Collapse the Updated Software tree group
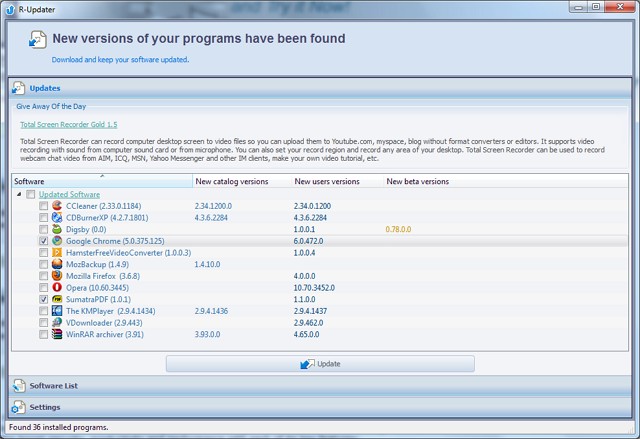Screen dimensions: 640x439 click(19, 194)
